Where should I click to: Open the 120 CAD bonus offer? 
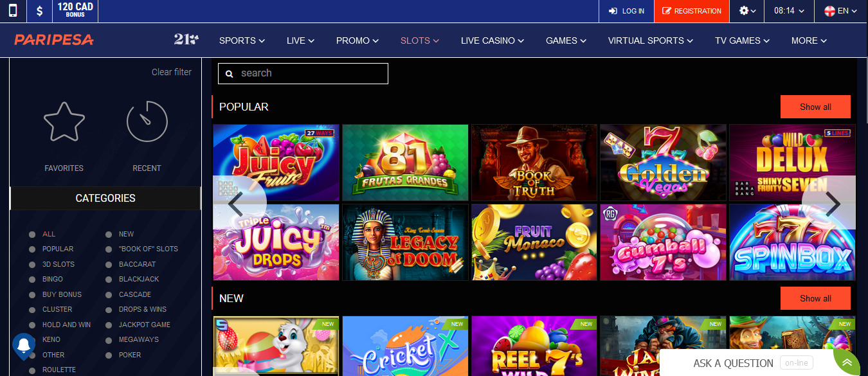coord(75,11)
